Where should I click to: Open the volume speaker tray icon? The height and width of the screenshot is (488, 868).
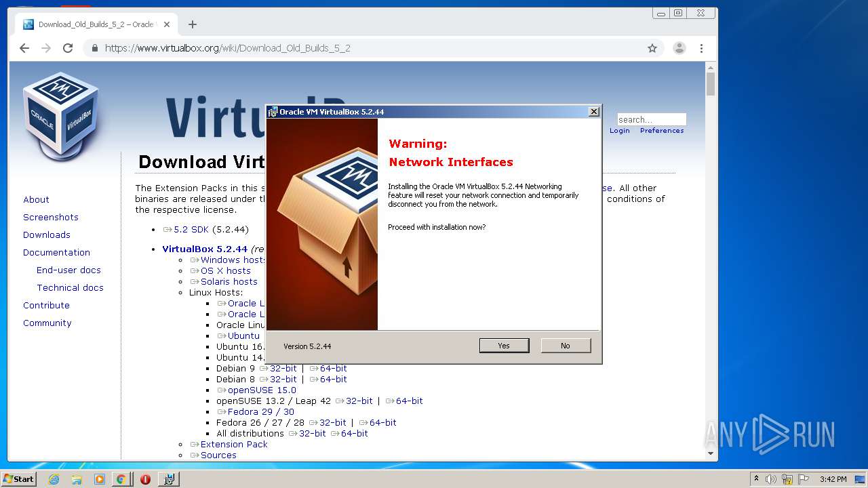pos(771,479)
